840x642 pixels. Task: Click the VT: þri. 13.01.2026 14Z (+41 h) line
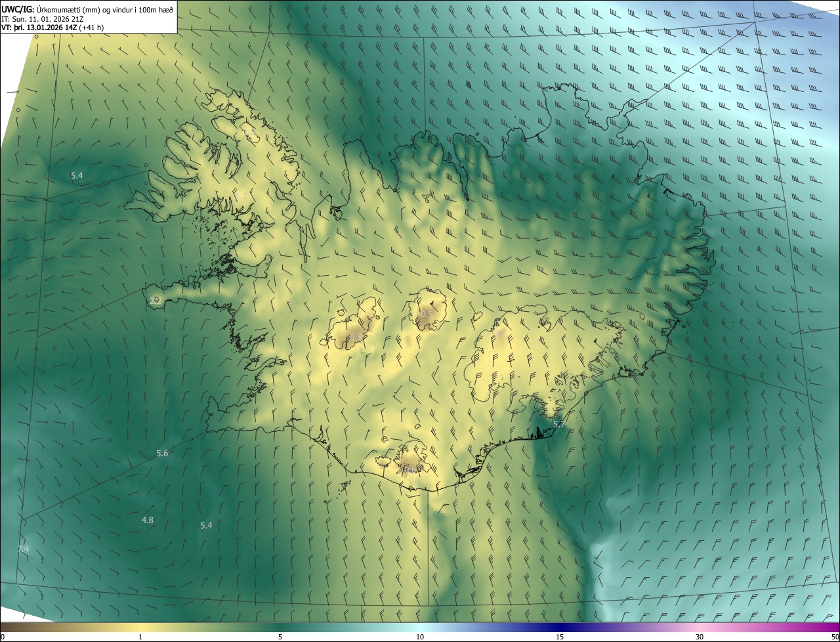pos(52,28)
